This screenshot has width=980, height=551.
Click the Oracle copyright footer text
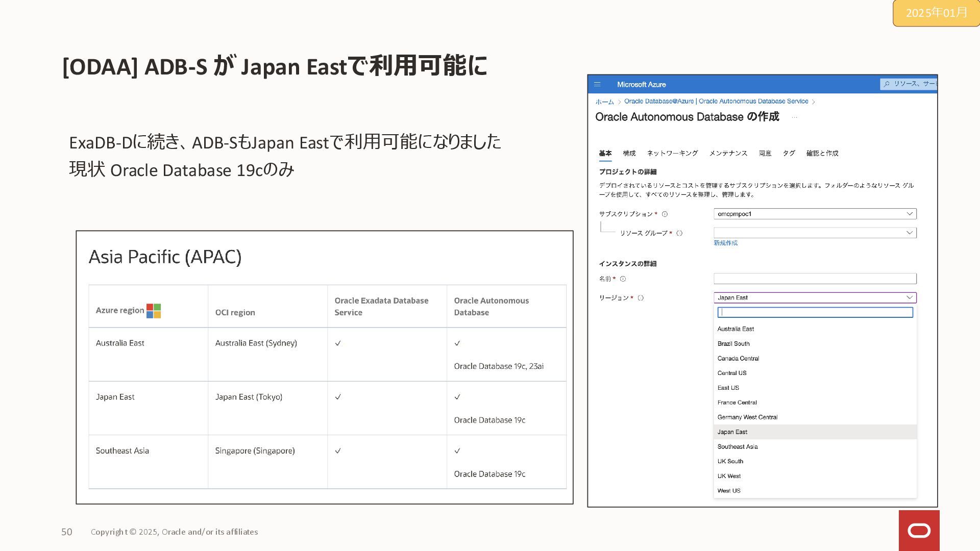pyautogui.click(x=174, y=532)
